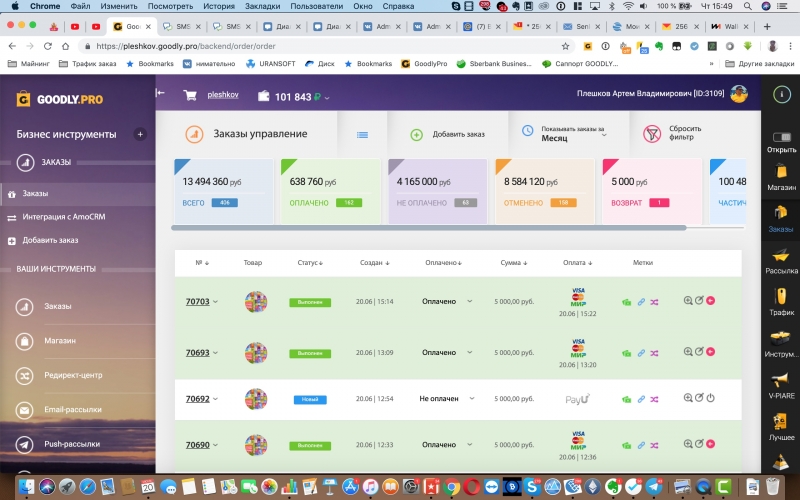Click red circle icon for order 70703
The image size is (800, 500).
[x=710, y=301]
